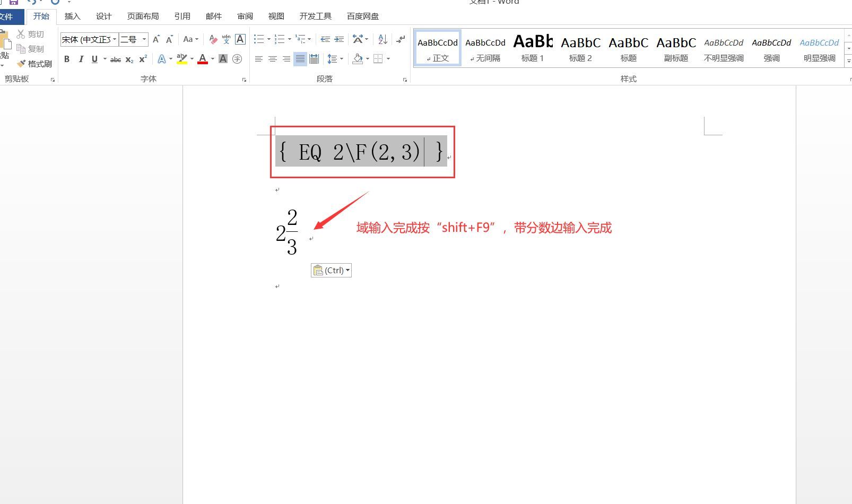Open the font size dropdown

point(144,39)
